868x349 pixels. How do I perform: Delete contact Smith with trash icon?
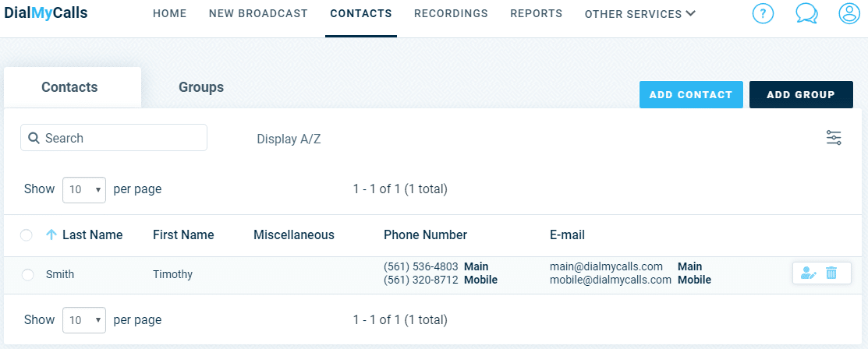[x=831, y=273]
